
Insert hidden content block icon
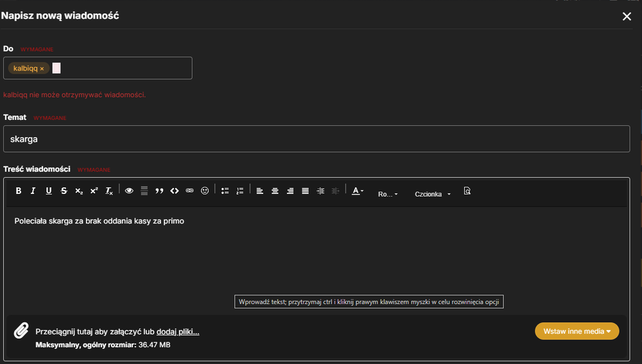pos(144,191)
